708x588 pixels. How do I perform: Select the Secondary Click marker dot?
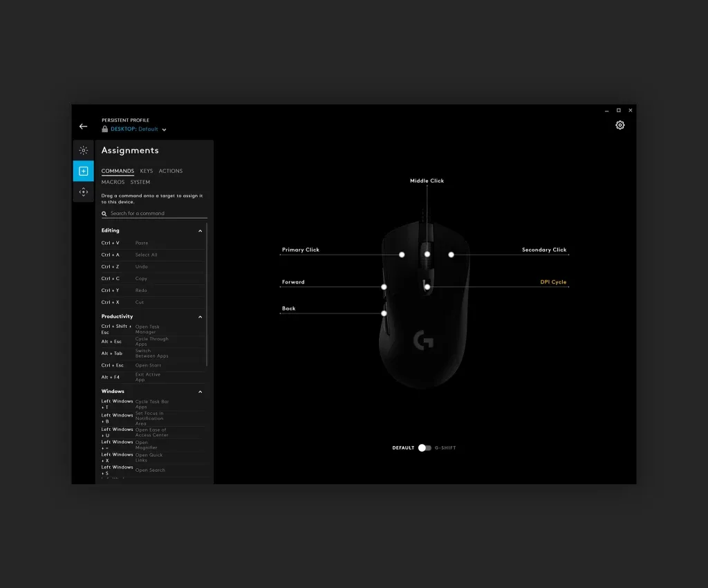click(x=451, y=255)
